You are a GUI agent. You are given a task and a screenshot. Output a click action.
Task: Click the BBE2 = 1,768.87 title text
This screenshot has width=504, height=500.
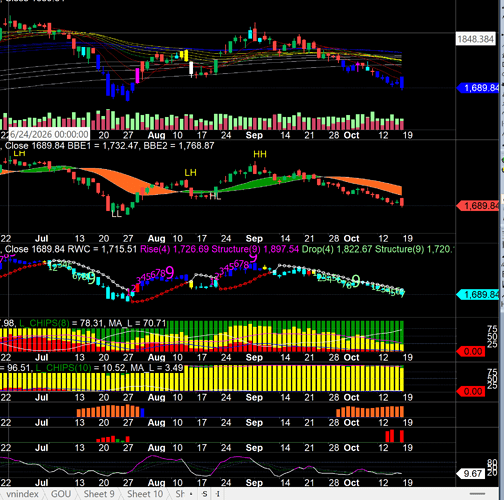pos(179,146)
